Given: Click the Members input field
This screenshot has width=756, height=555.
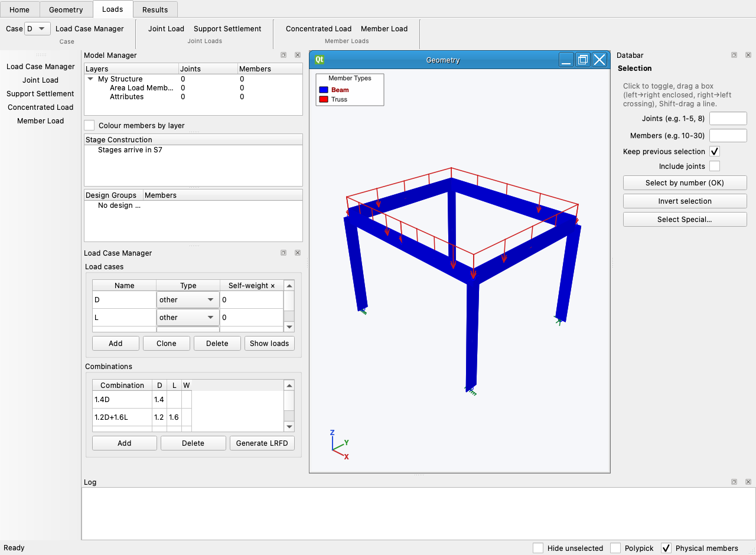Looking at the screenshot, I should click(728, 135).
